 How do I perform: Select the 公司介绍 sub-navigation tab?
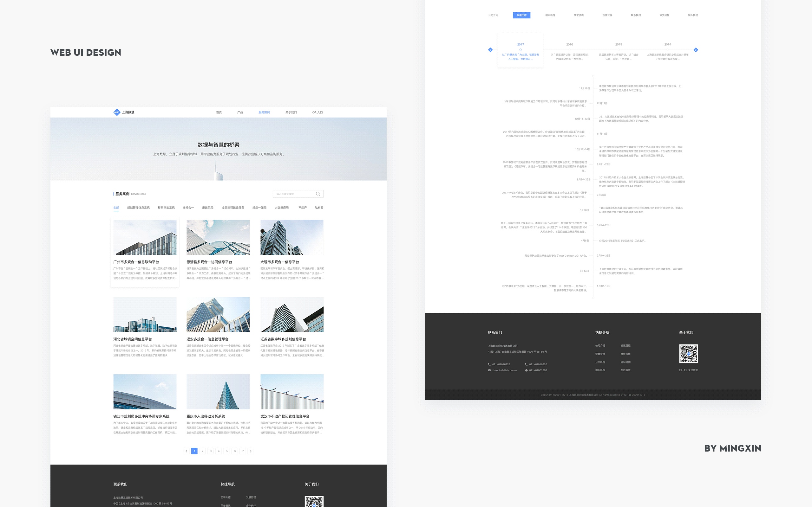point(493,15)
